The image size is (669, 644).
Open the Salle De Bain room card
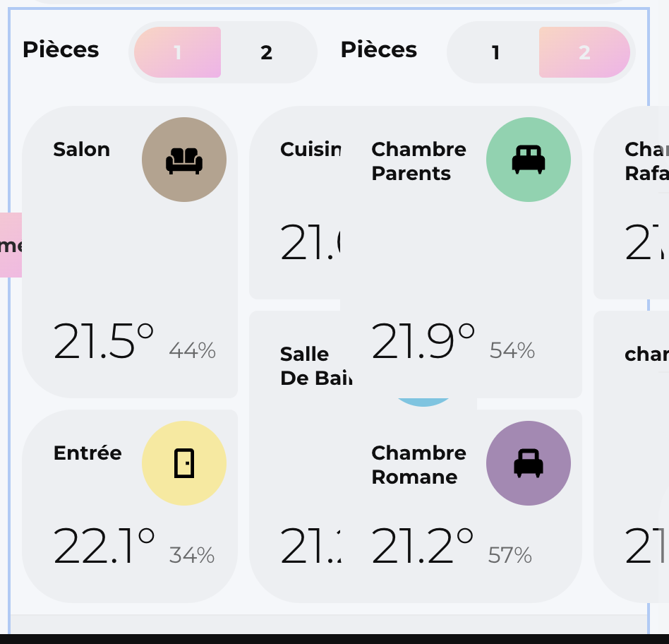click(305, 366)
